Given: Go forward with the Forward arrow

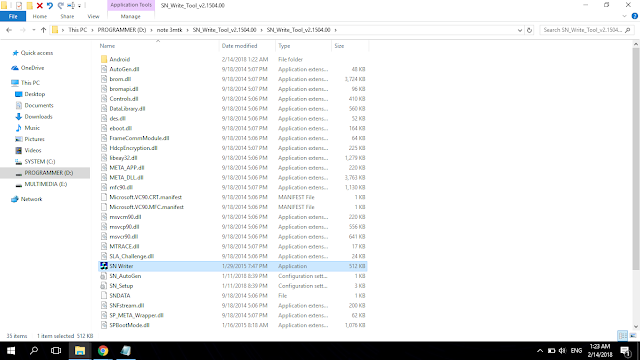Looking at the screenshot, I should 22,30.
